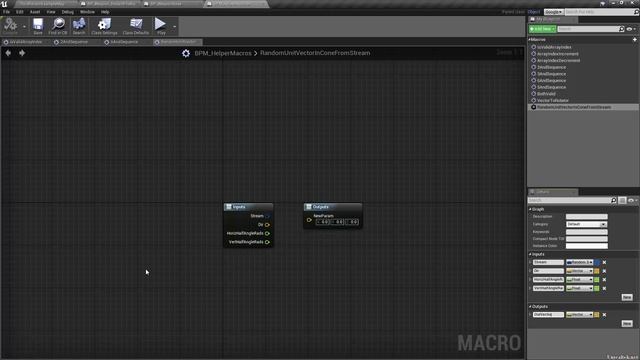Open the File menu

[7, 12]
